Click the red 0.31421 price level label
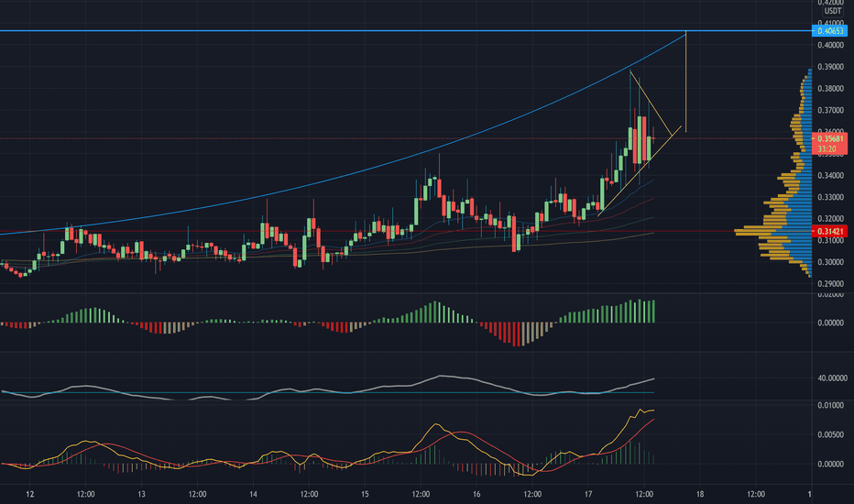This screenshot has width=854, height=504. click(829, 232)
